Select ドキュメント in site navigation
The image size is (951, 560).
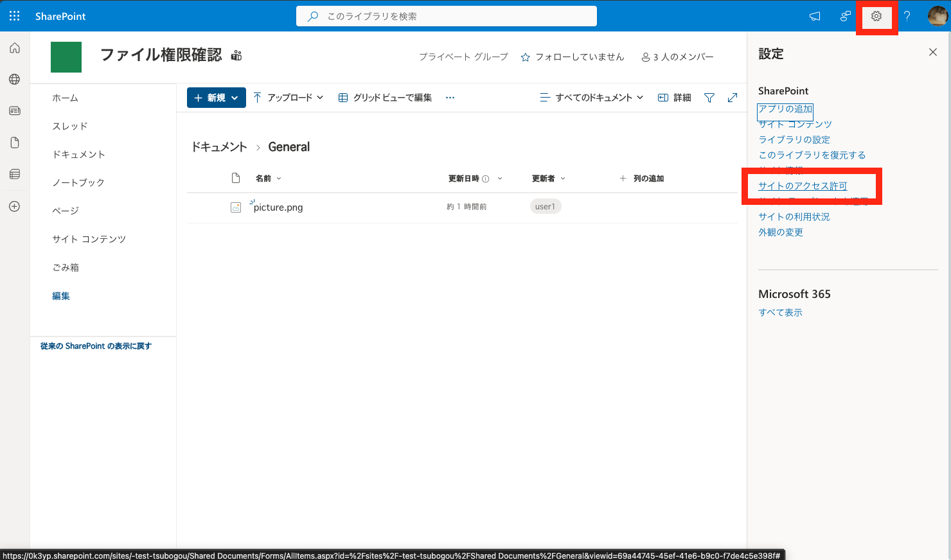coord(78,154)
